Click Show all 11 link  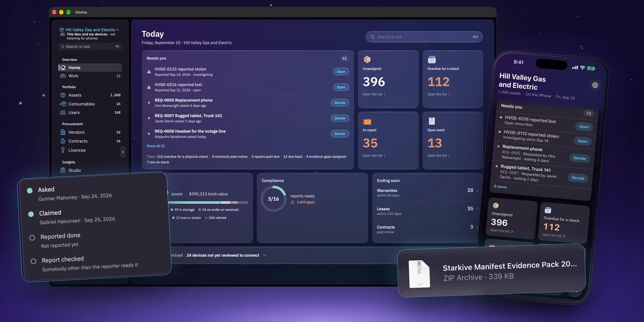pyautogui.click(x=156, y=146)
